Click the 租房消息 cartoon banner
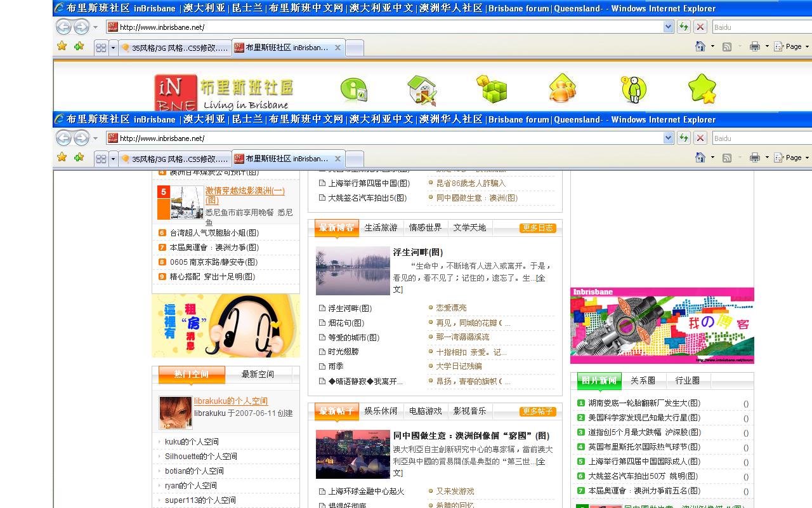The image size is (812, 508). click(x=226, y=325)
